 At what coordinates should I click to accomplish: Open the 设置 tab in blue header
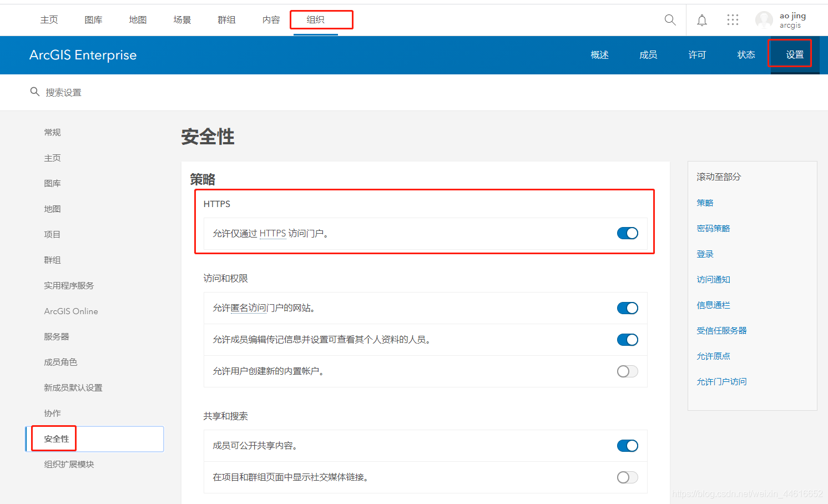[794, 54]
